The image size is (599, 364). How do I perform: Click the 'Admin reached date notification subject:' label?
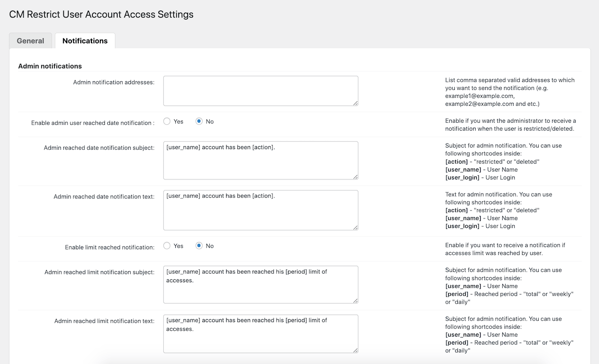click(99, 148)
